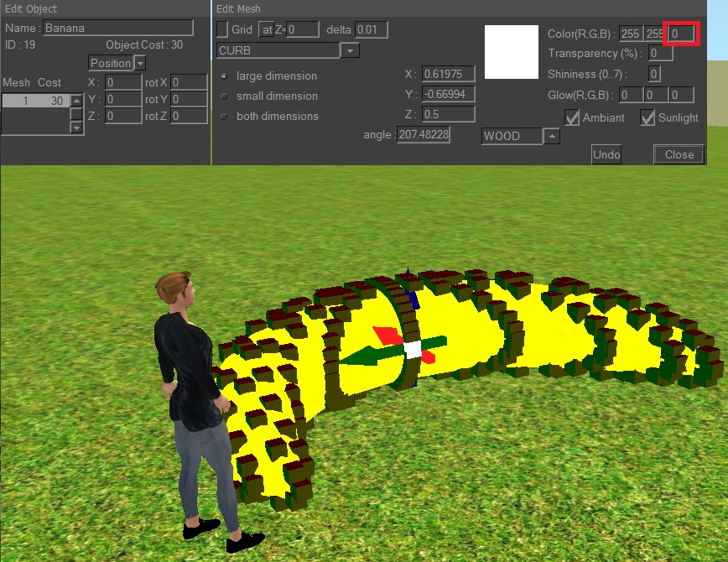Click the 'Object Cost : 30' text
This screenshot has width=728, height=562.
point(144,44)
